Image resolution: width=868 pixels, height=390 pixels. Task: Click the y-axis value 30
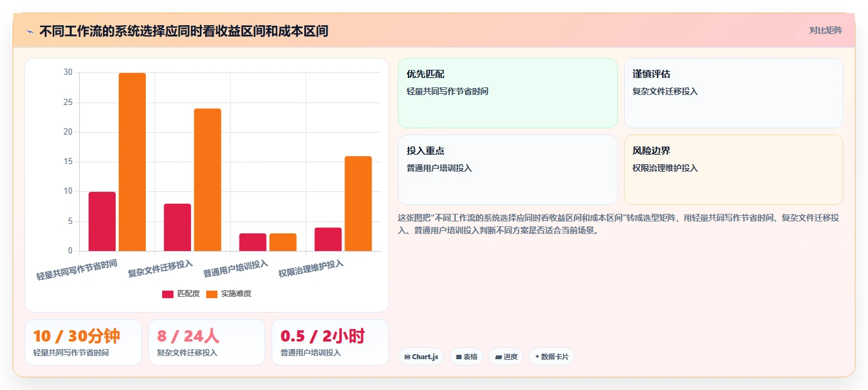(x=68, y=72)
